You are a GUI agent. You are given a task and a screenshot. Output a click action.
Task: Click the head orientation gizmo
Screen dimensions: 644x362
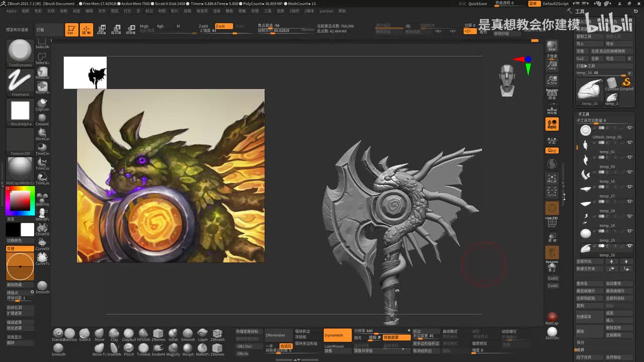pyautogui.click(x=507, y=80)
